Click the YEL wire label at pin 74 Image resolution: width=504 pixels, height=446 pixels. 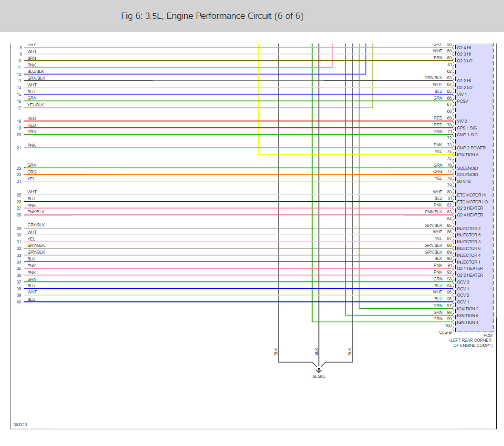(x=438, y=151)
